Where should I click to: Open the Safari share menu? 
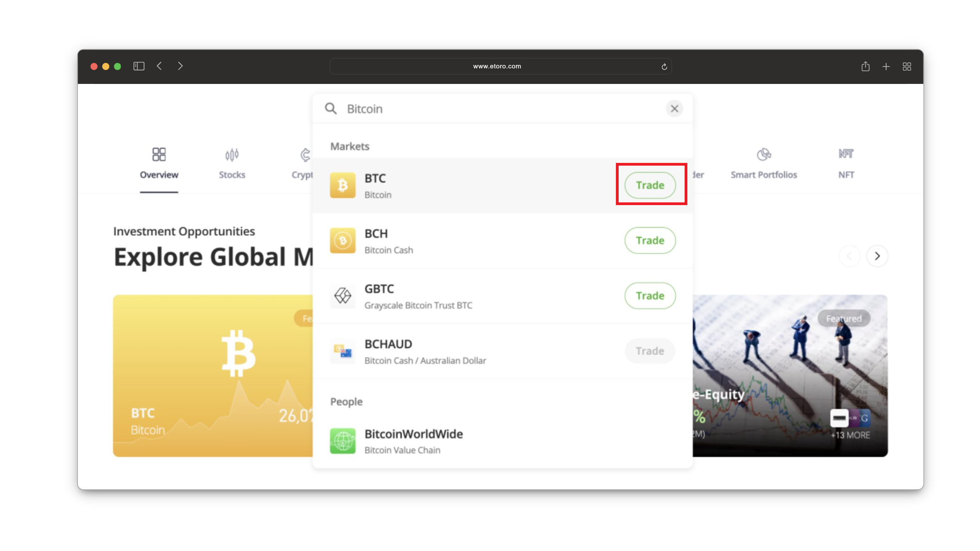pos(865,67)
